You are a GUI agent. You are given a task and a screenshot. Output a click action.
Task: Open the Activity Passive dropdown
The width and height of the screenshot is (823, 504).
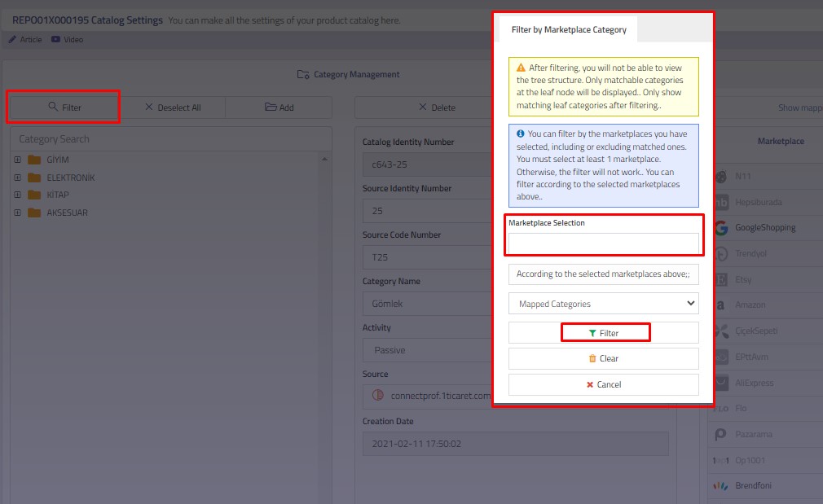[424, 350]
